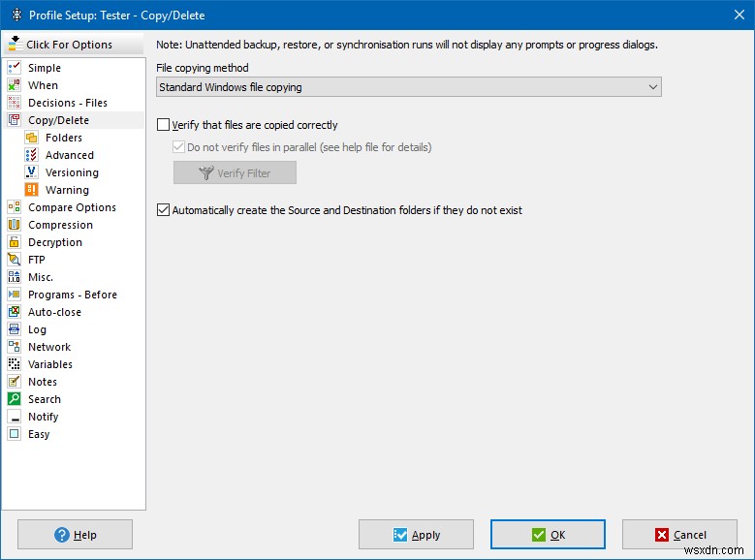Select Network in the sidebar
The image size is (755, 560).
(x=49, y=347)
